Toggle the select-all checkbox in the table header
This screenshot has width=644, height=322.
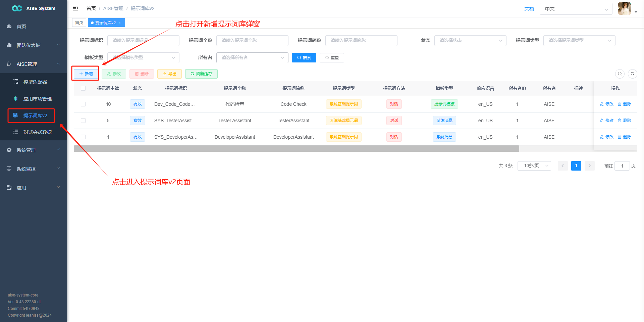pyautogui.click(x=83, y=88)
